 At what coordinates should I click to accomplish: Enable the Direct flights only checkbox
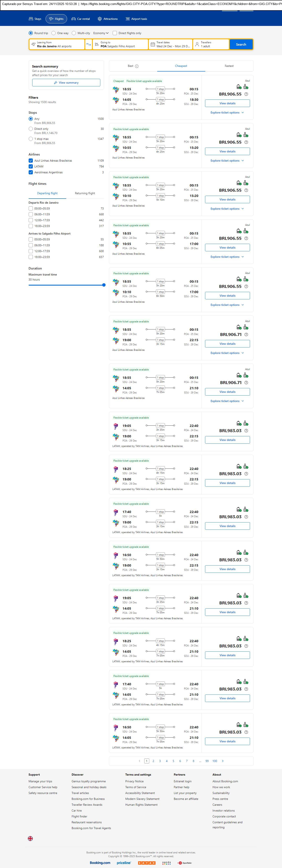(115, 33)
